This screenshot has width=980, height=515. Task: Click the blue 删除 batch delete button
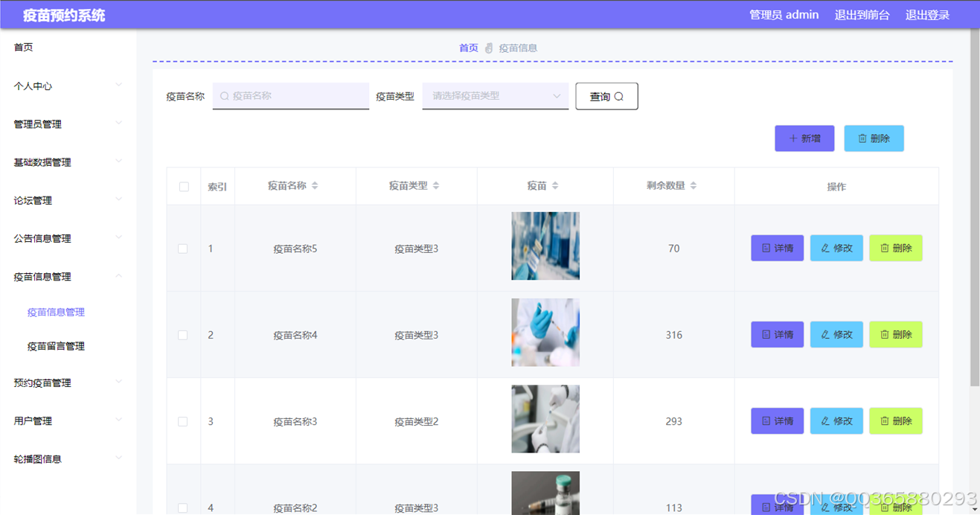point(874,138)
